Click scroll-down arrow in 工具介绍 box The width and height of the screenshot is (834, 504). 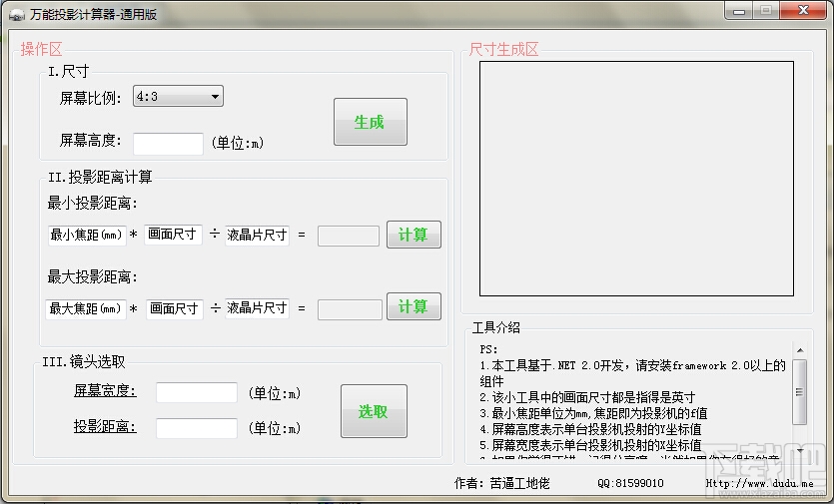799,451
